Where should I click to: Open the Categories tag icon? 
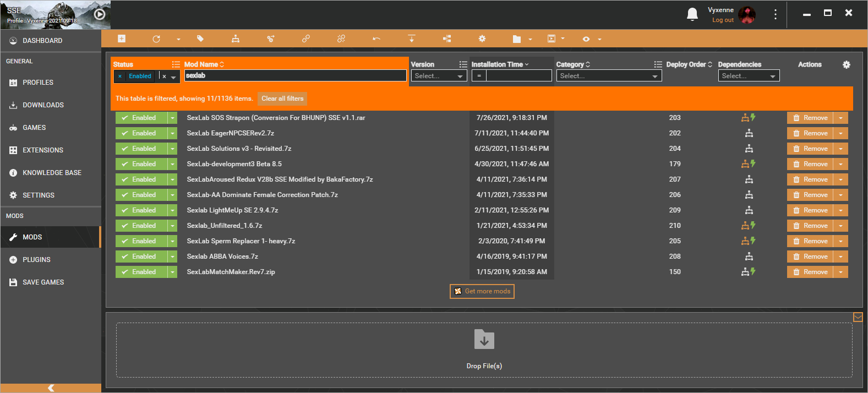(x=200, y=39)
